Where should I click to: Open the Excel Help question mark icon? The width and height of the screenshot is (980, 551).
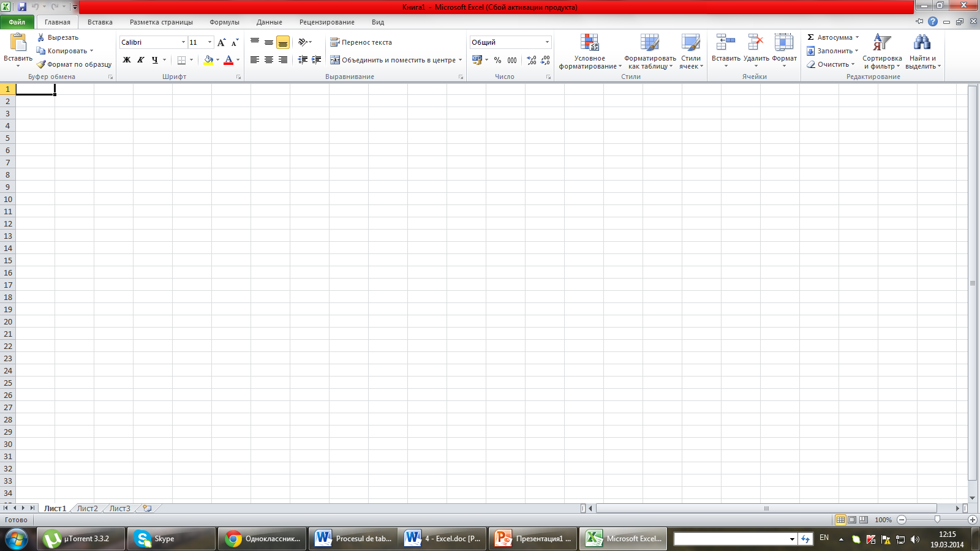pyautogui.click(x=933, y=21)
